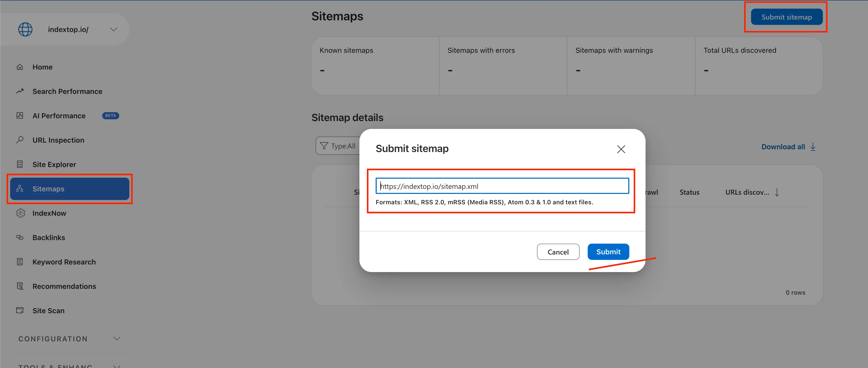Open URL Inspection page

point(58,140)
